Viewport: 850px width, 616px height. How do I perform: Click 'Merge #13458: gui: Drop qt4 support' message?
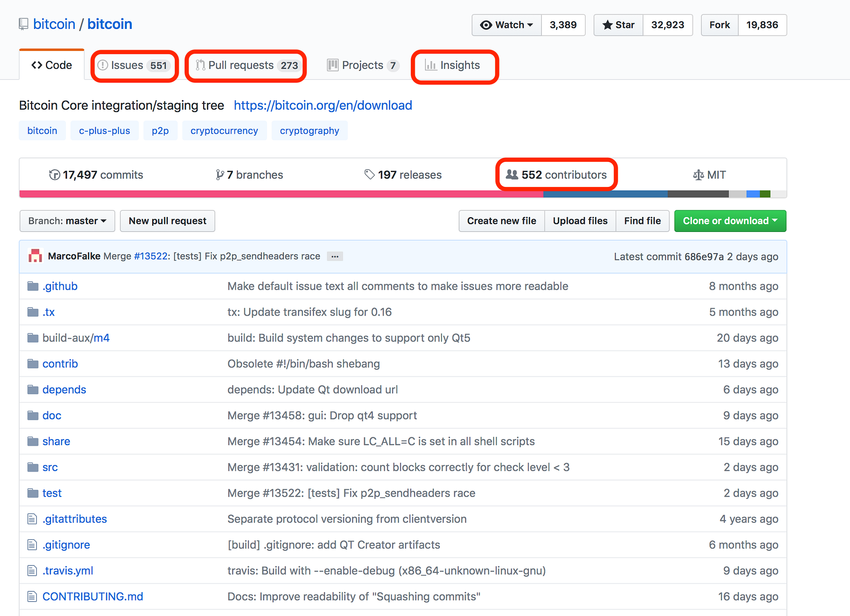322,416
